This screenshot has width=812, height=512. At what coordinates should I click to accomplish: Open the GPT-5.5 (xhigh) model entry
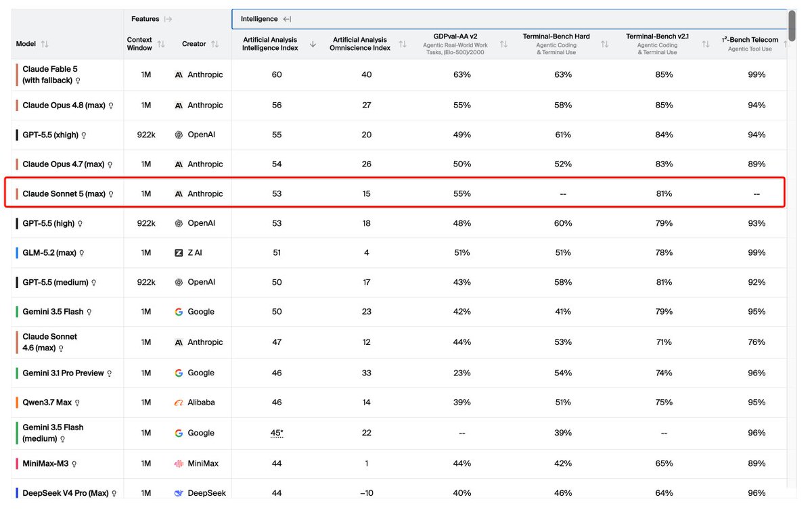(x=50, y=135)
